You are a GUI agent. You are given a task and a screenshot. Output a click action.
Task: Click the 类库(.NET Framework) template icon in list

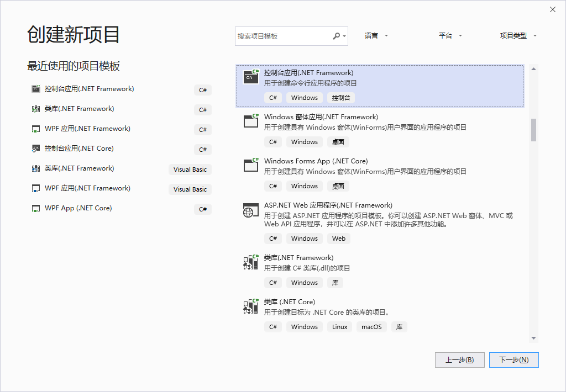click(251, 262)
